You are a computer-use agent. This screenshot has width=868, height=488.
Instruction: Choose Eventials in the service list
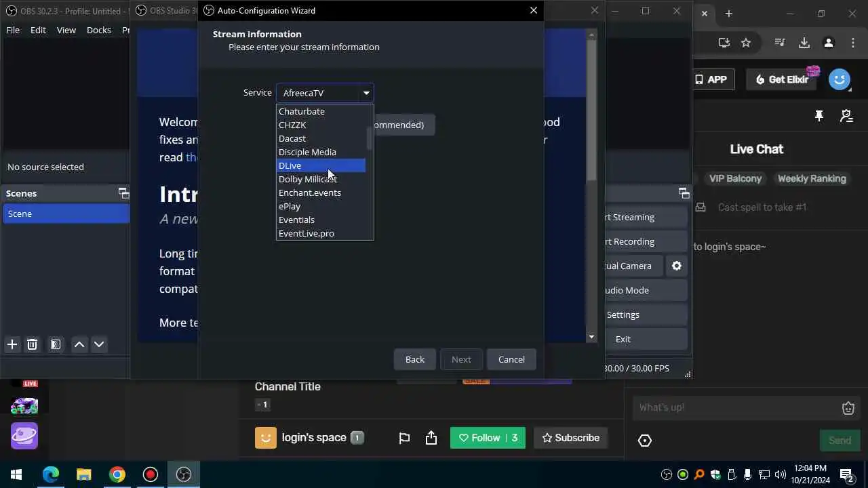tap(321, 220)
